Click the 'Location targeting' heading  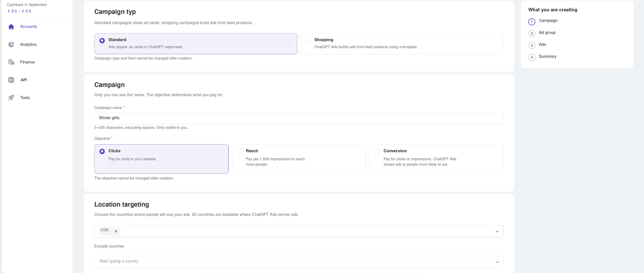pos(122,204)
